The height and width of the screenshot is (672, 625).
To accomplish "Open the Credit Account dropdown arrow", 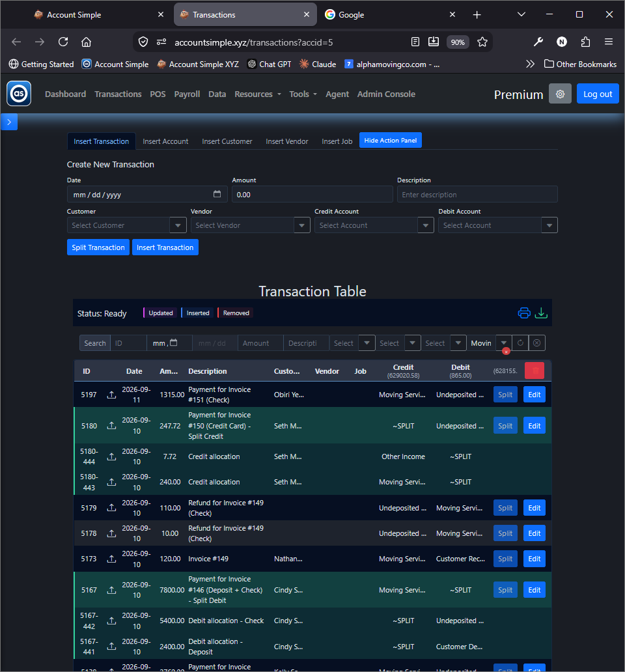I will 425,225.
